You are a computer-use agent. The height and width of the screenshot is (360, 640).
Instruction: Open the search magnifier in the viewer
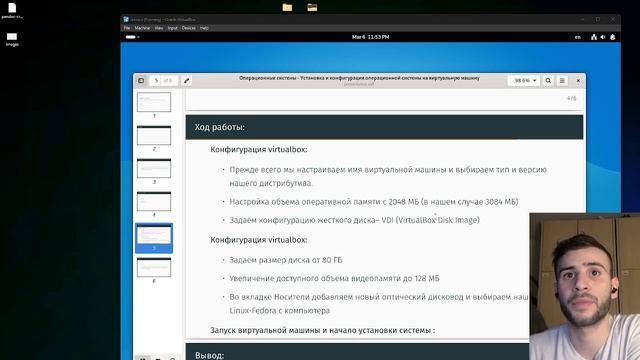point(548,81)
